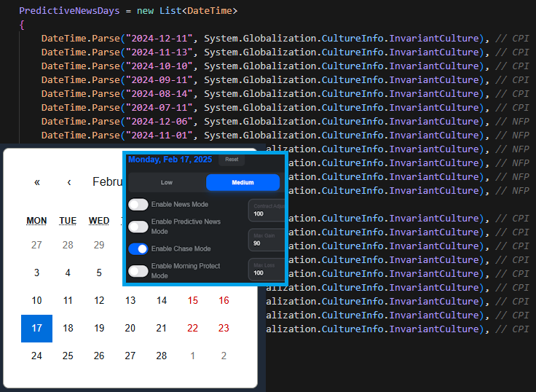The image size is (536, 392).
Task: Select February 17 in the calendar
Action: (36, 328)
